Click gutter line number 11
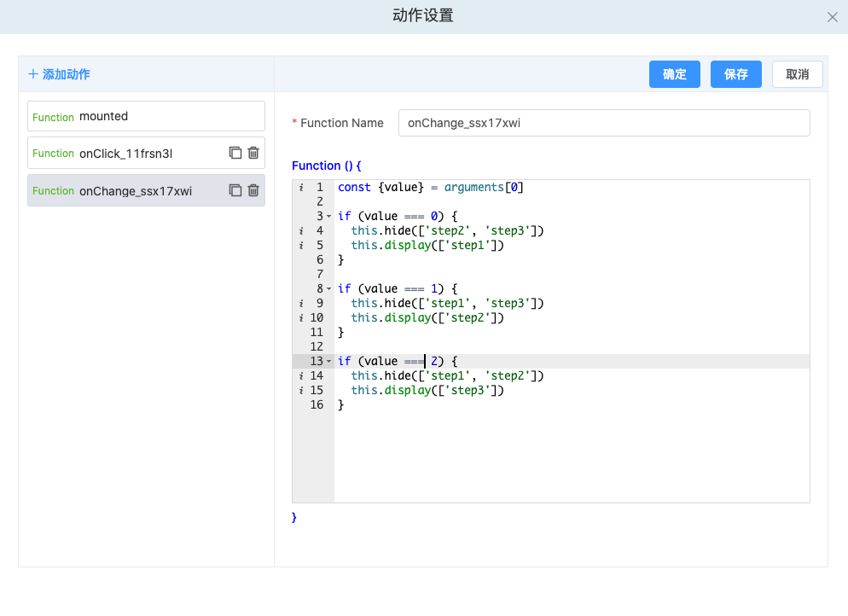Image resolution: width=848 pixels, height=616 pixels. click(x=317, y=332)
